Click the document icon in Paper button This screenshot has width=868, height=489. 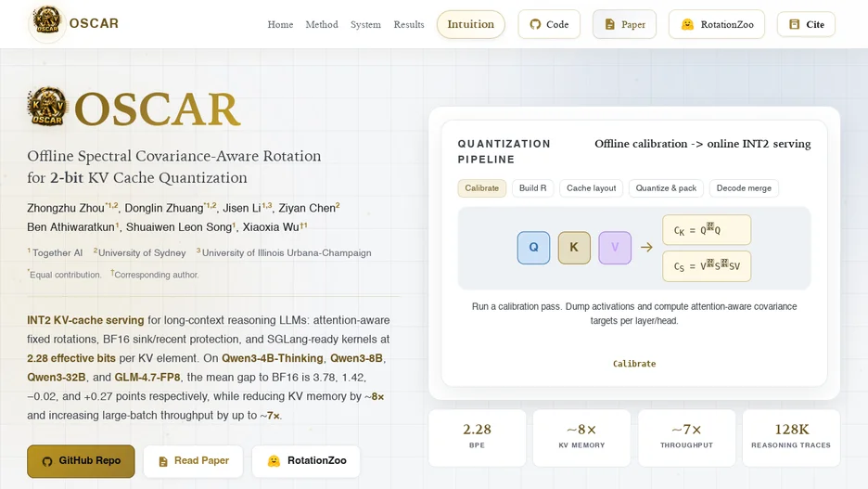[x=609, y=24]
